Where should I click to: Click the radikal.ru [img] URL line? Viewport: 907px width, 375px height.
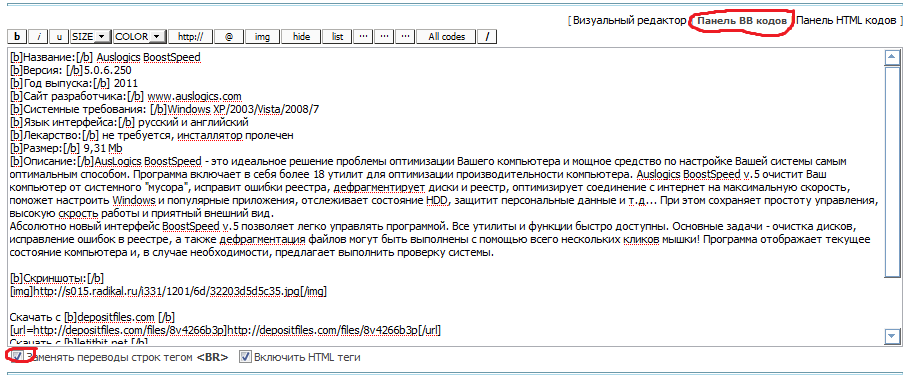(169, 292)
